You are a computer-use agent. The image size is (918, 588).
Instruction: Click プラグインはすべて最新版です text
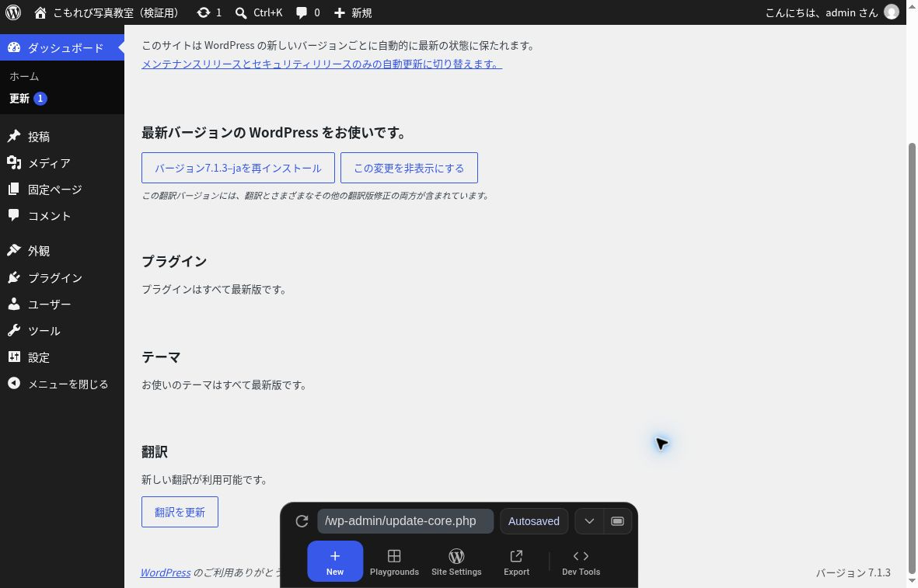pyautogui.click(x=215, y=289)
